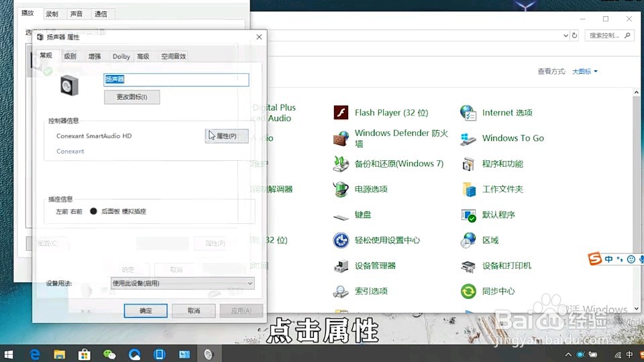Open the 设备用法 dropdown
The height and width of the screenshot is (362, 644).
(182, 283)
